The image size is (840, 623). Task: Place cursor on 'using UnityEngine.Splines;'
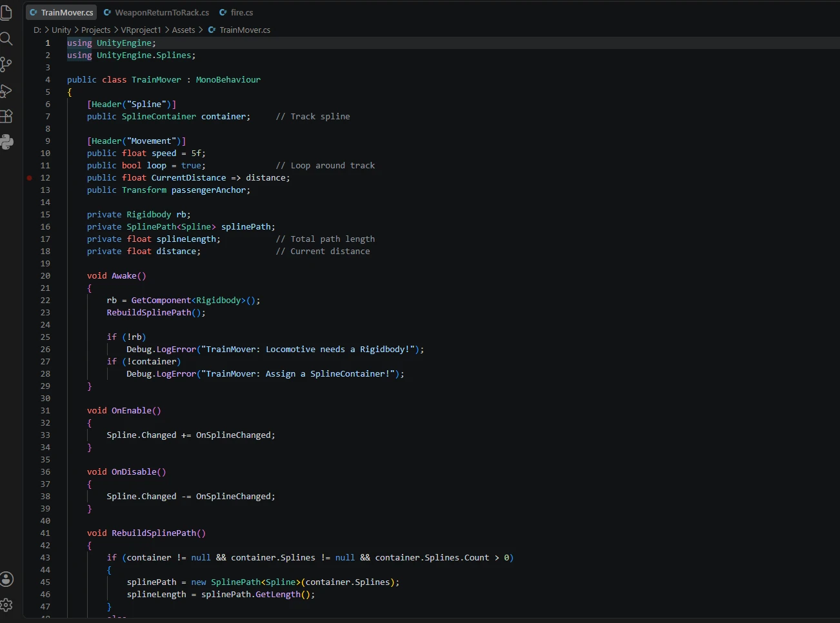[x=131, y=55]
